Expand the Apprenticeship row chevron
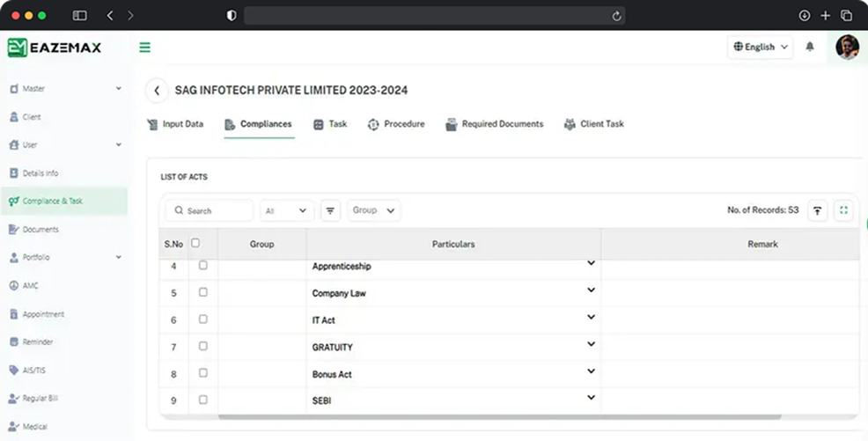868x441 pixels. point(592,263)
